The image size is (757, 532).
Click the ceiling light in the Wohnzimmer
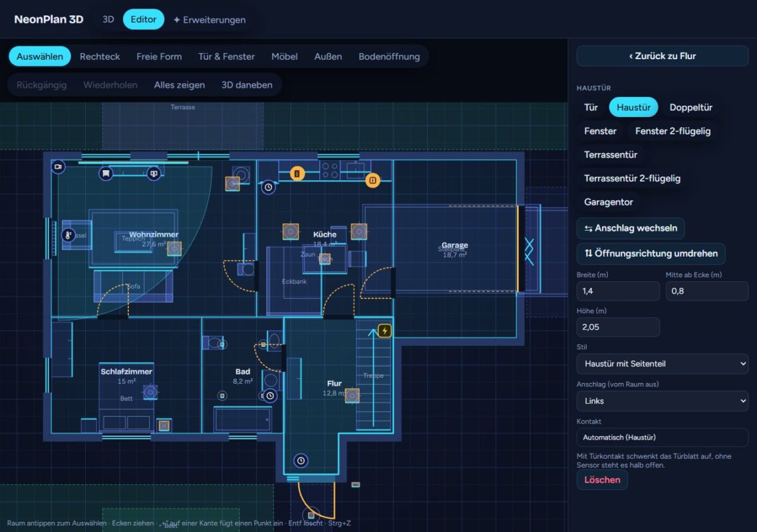pos(174,248)
